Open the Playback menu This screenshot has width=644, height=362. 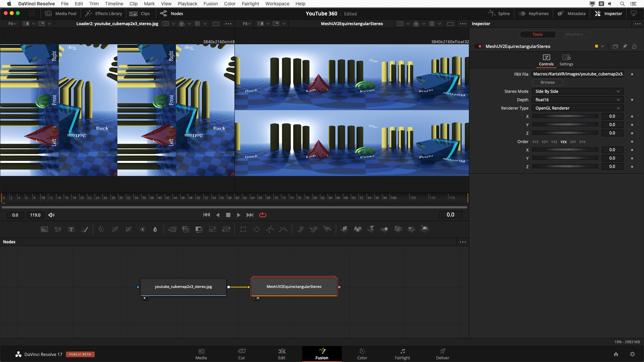[x=187, y=4]
